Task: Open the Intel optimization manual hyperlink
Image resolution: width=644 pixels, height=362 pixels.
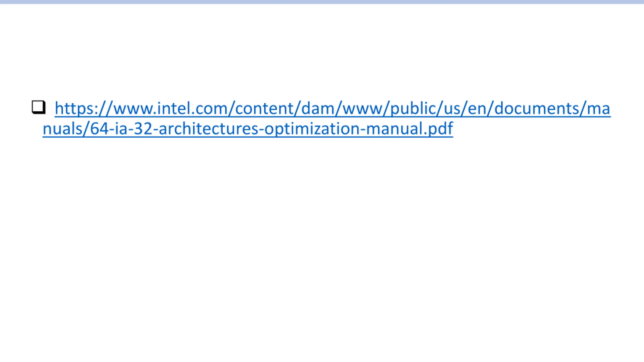Action: click(327, 118)
